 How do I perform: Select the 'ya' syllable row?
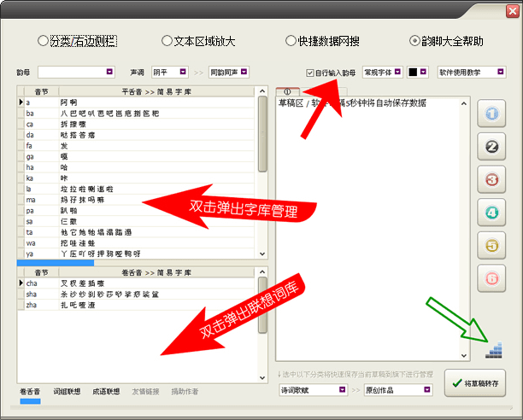click(x=138, y=254)
